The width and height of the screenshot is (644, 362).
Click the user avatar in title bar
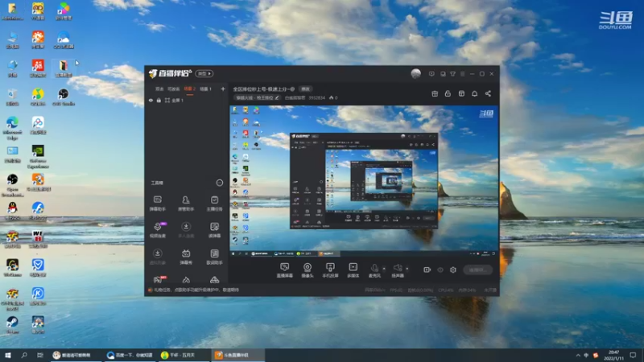coord(415,73)
